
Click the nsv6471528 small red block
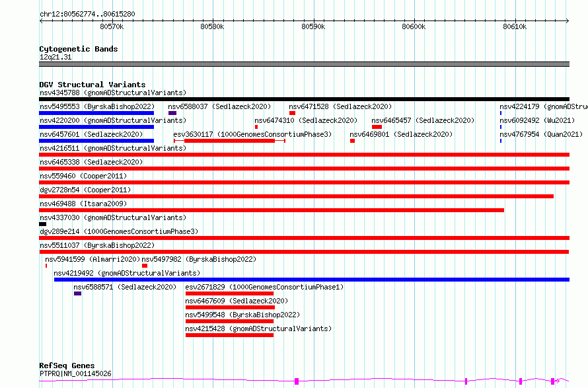[292, 113]
